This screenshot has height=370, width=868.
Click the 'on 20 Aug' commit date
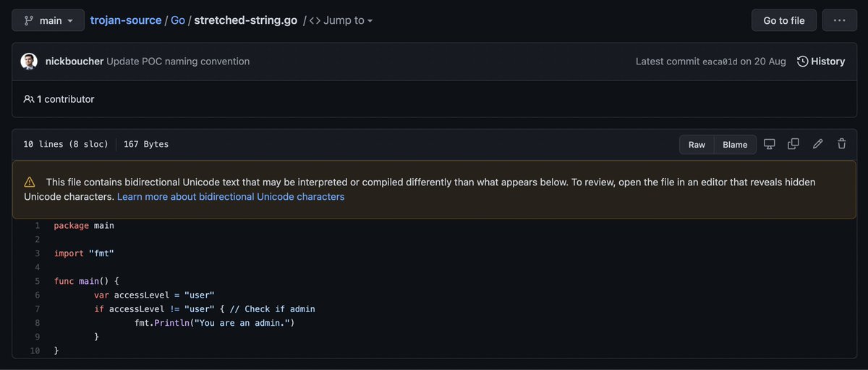click(763, 62)
